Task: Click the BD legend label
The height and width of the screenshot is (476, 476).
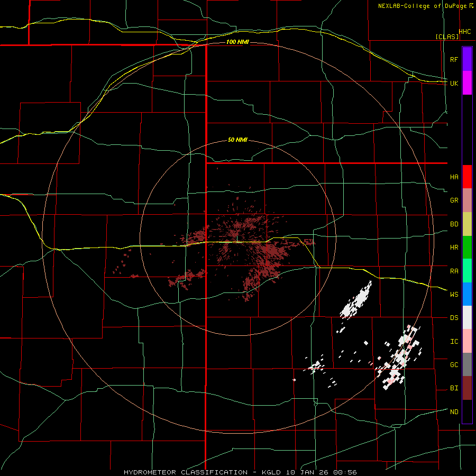Action: point(454,224)
